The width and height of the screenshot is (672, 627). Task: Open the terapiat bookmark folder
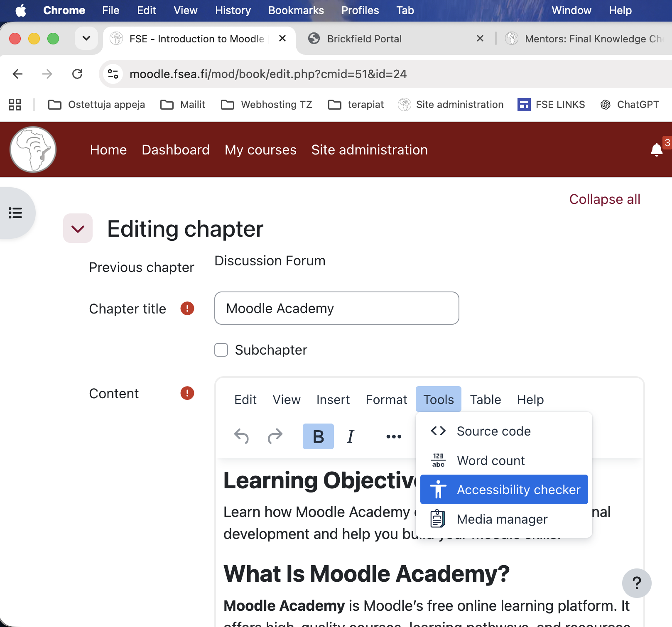[356, 105]
